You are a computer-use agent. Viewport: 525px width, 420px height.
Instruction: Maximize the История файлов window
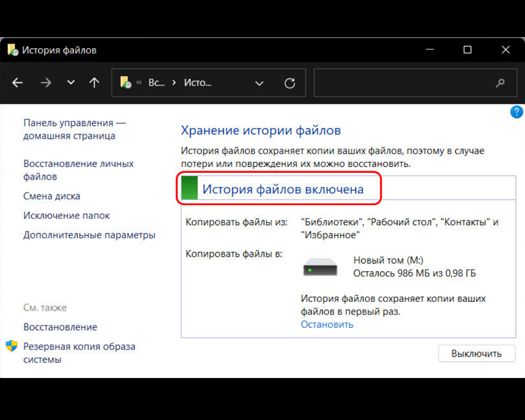click(x=467, y=49)
